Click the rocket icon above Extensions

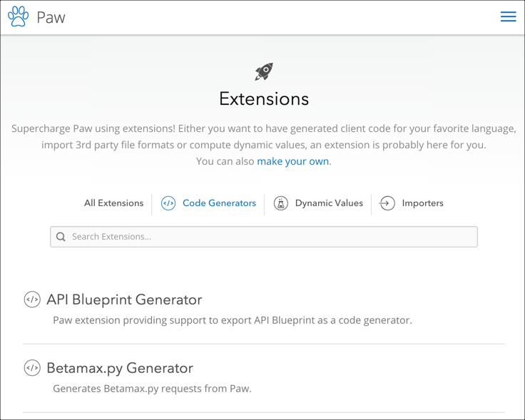(264, 71)
